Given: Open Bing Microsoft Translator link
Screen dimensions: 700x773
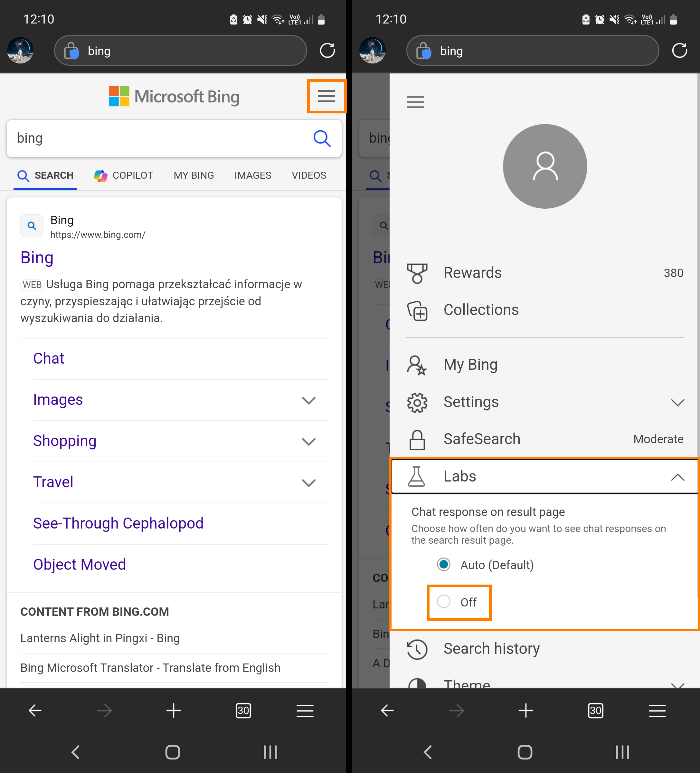Looking at the screenshot, I should [x=150, y=668].
